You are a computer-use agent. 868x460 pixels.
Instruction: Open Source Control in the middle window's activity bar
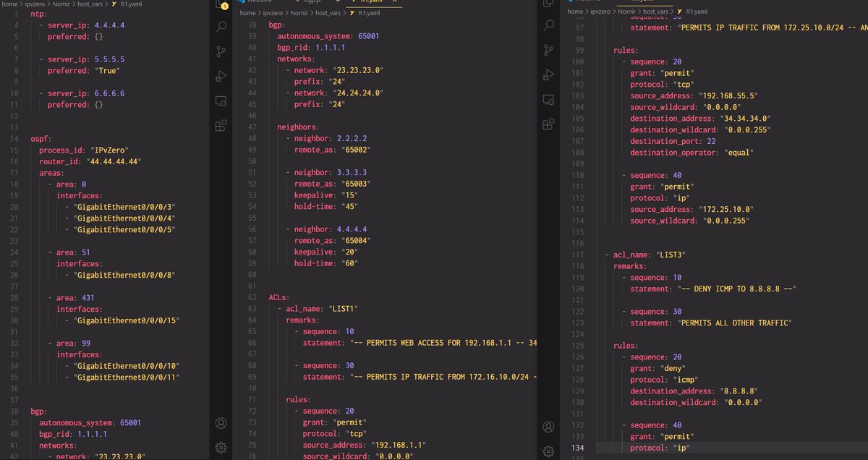pos(222,52)
